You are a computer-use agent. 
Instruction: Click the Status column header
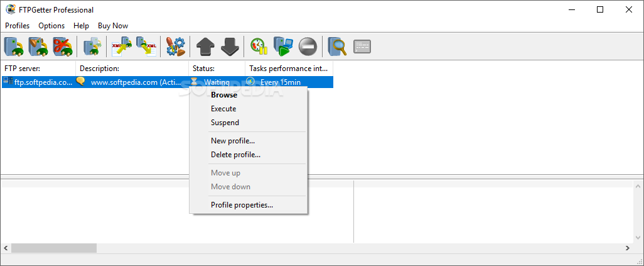pyautogui.click(x=217, y=69)
